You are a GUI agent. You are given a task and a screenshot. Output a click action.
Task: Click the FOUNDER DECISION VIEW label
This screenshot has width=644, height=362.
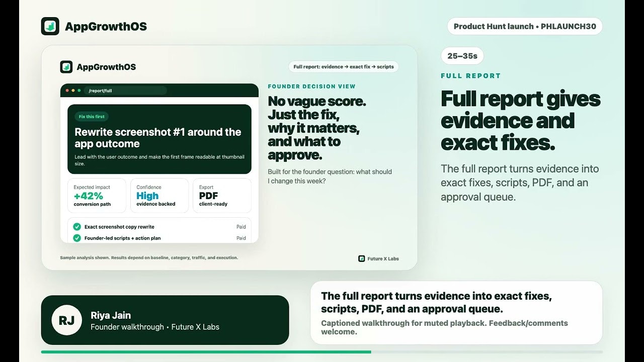[x=312, y=86]
